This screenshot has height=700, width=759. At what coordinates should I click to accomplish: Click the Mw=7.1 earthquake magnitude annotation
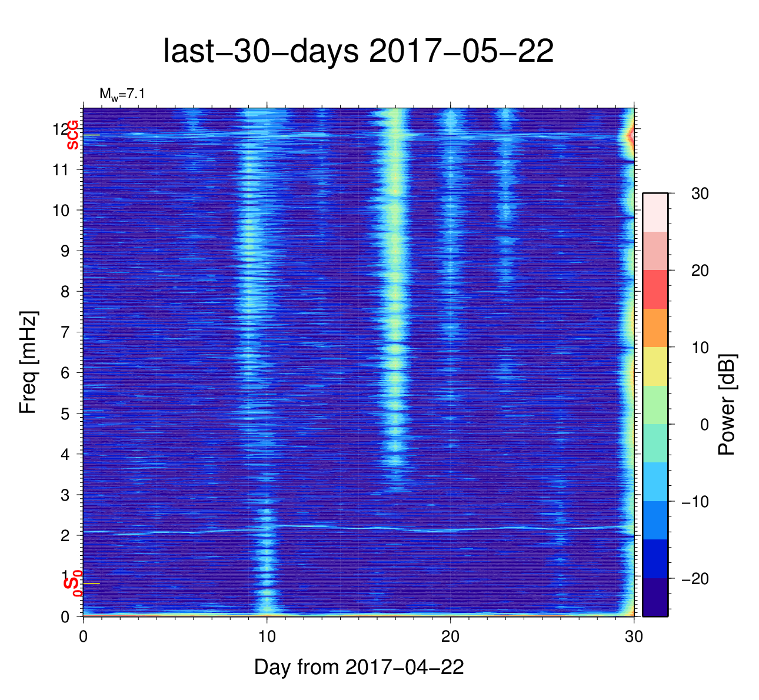click(122, 94)
